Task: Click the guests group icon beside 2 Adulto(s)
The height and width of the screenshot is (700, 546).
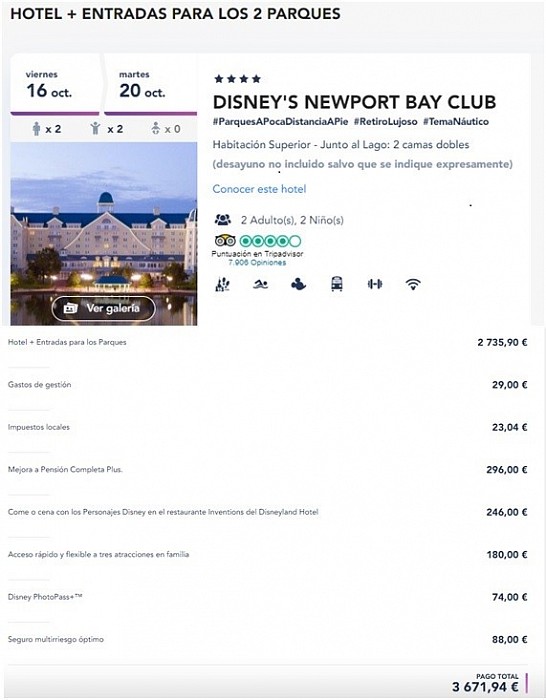Action: 223,220
